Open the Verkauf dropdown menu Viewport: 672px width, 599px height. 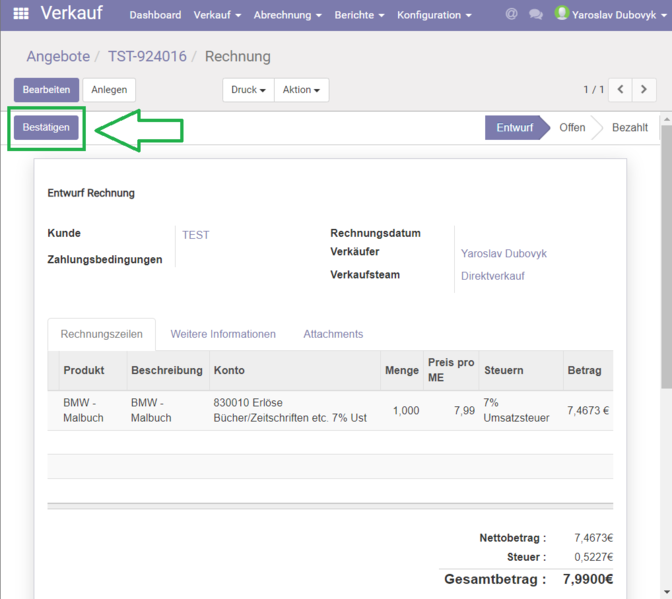217,15
